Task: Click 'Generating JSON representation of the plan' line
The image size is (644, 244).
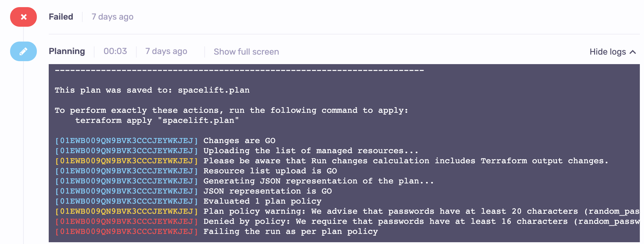Action: click(318, 181)
